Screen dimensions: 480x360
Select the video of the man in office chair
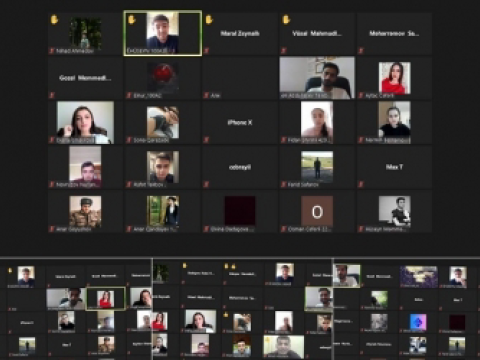point(317,78)
